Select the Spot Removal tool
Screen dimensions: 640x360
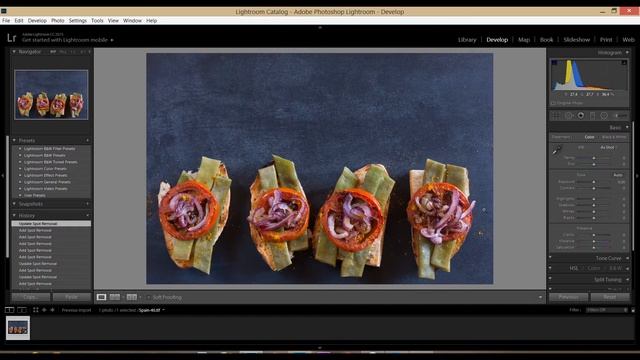coord(569,116)
